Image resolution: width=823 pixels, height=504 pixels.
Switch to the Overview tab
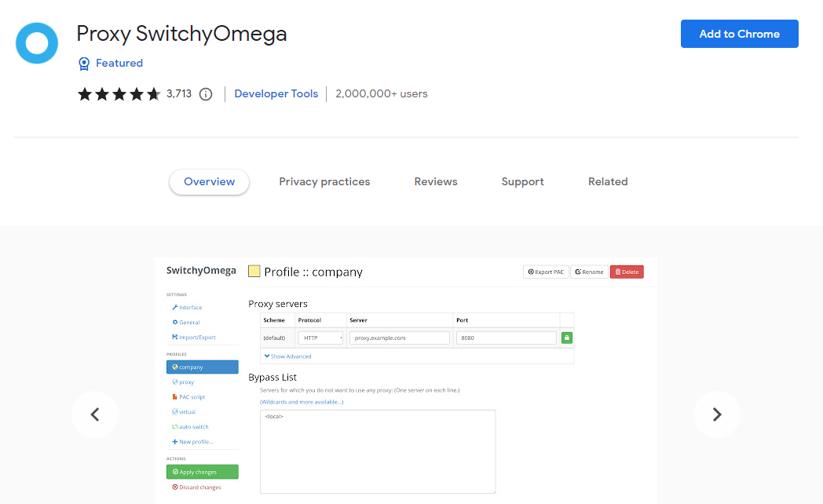(x=210, y=181)
